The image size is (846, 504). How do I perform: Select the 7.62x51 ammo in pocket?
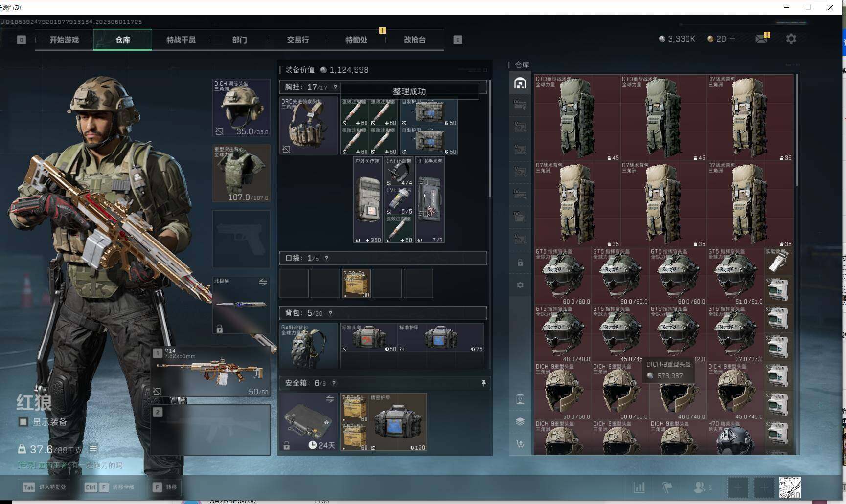[356, 284]
